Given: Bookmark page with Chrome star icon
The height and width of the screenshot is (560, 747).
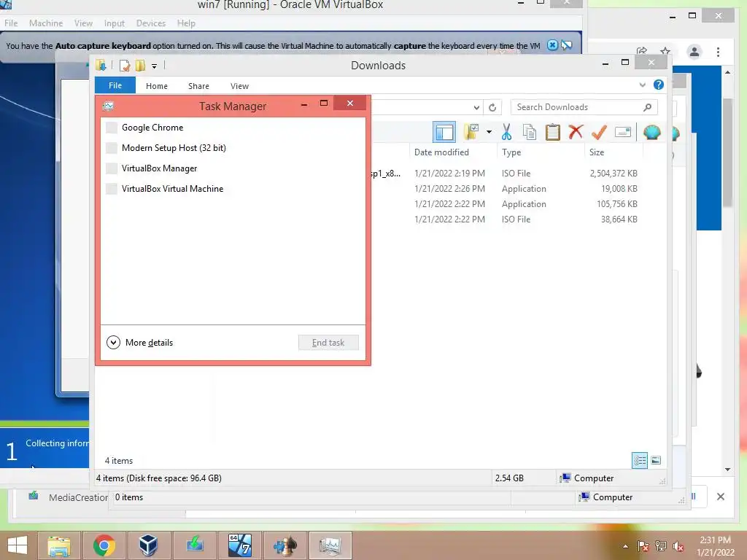Looking at the screenshot, I should coord(665,51).
